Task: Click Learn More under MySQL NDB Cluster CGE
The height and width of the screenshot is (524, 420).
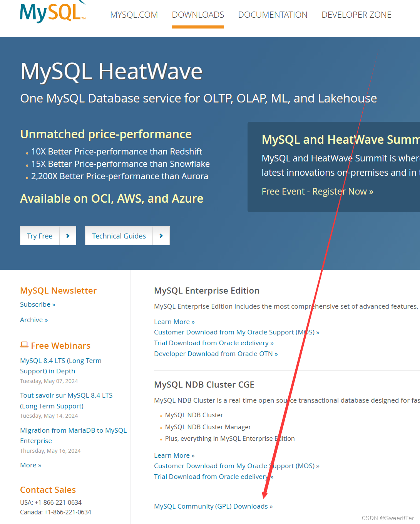Action: 174,455
